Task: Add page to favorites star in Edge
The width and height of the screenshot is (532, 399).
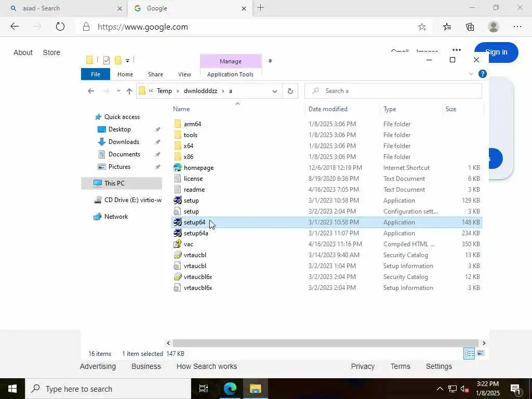Action: click(x=422, y=27)
